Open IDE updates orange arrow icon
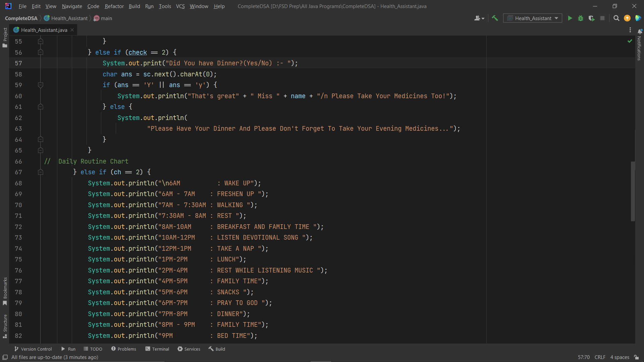This screenshot has height=362, width=644. click(x=627, y=18)
